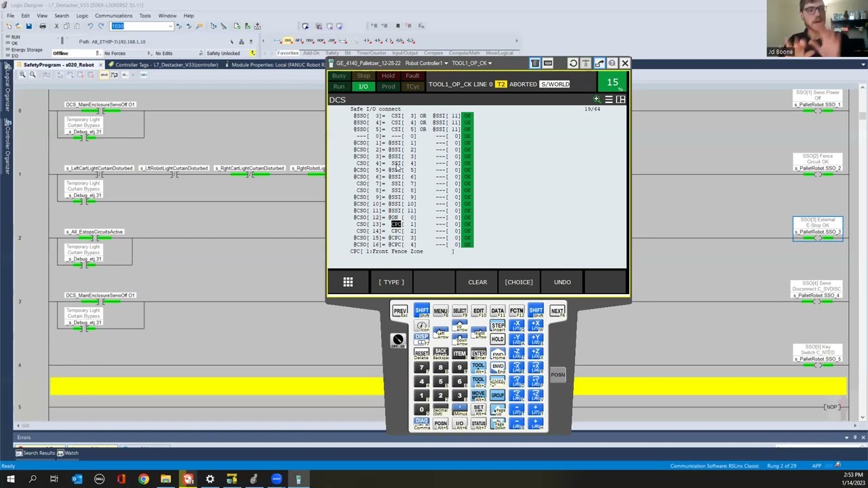
Task: Open the Tools menu
Action: point(145,16)
